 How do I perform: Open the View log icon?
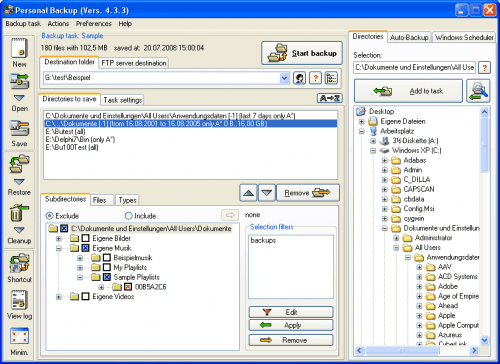(19, 300)
